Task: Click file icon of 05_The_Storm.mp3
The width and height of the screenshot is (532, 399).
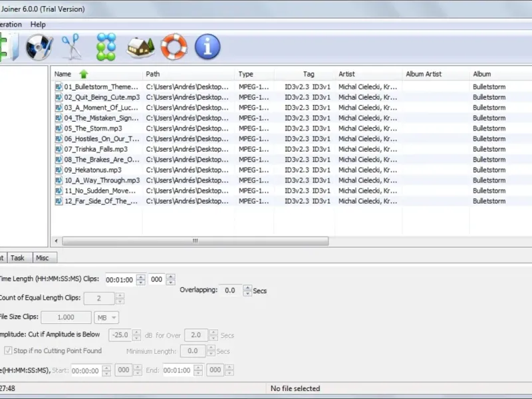Action: click(x=59, y=128)
